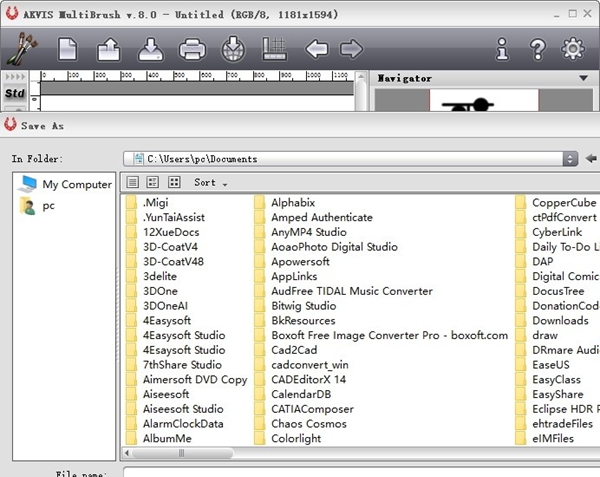Expand the toolbar with the four-arrows handle
This screenshot has height=477, width=600.
click(x=15, y=77)
